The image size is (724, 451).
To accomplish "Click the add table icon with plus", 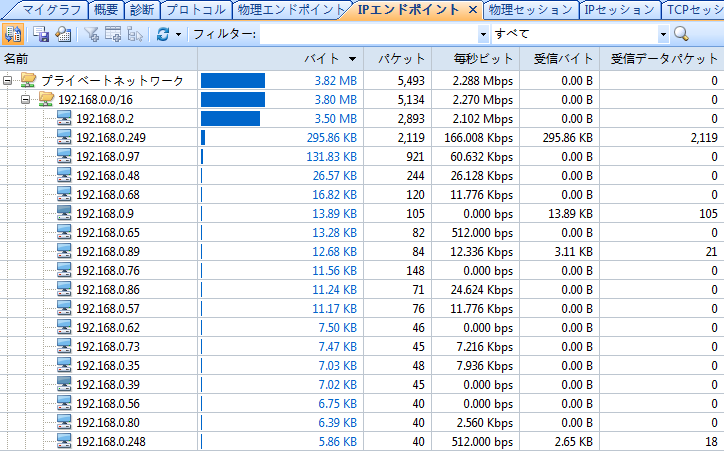I will (x=113, y=34).
